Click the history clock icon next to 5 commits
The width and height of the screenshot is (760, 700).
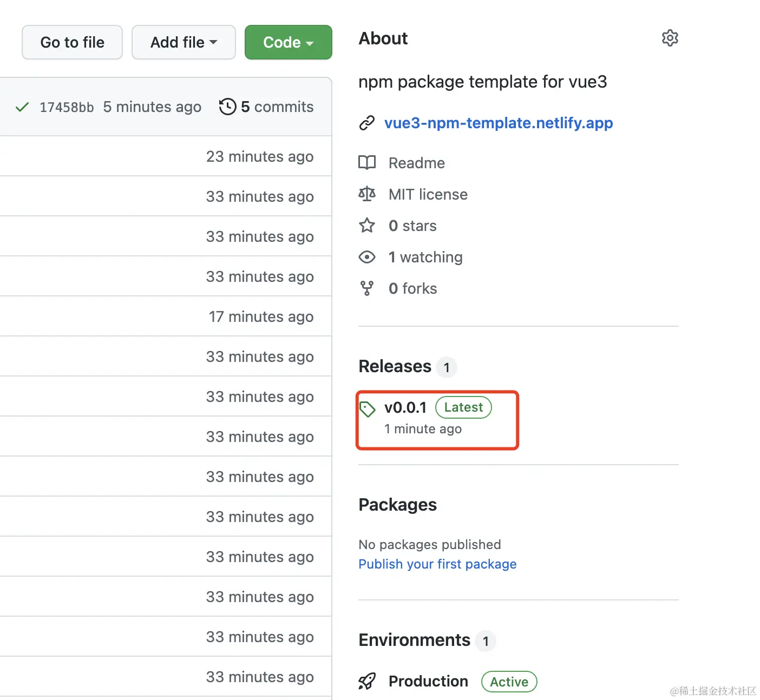[x=227, y=107]
